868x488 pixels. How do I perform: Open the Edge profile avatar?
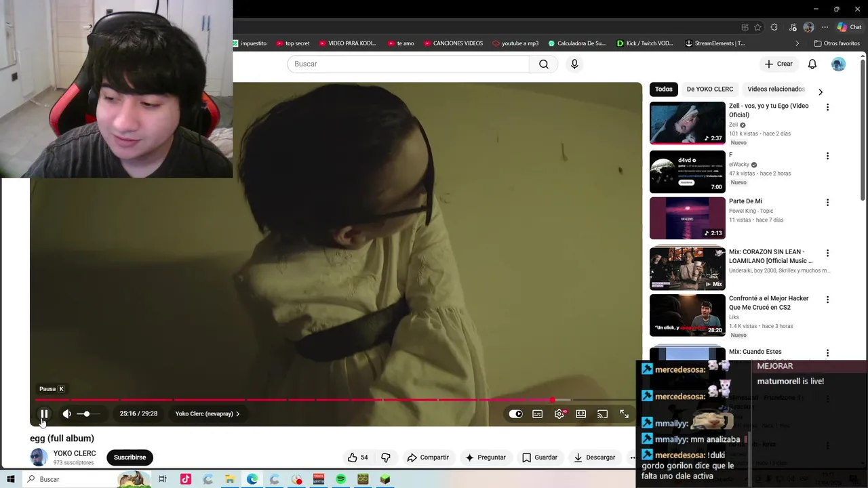coord(808,27)
